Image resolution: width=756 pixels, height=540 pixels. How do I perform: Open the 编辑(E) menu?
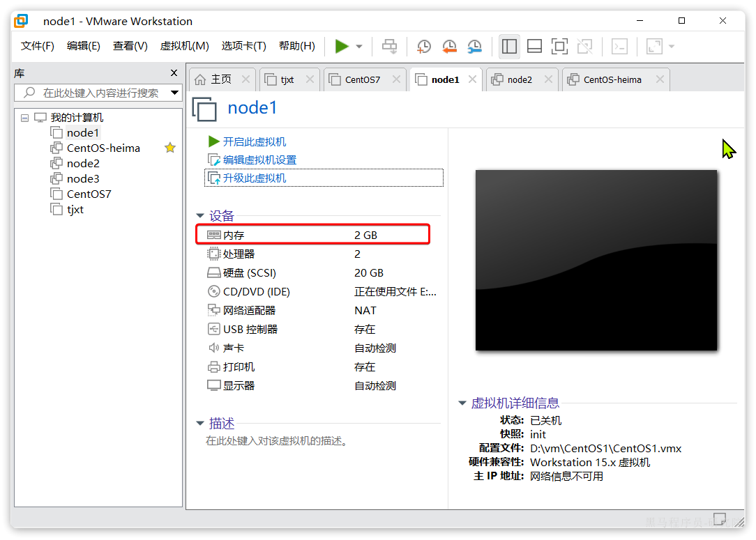pyautogui.click(x=84, y=46)
